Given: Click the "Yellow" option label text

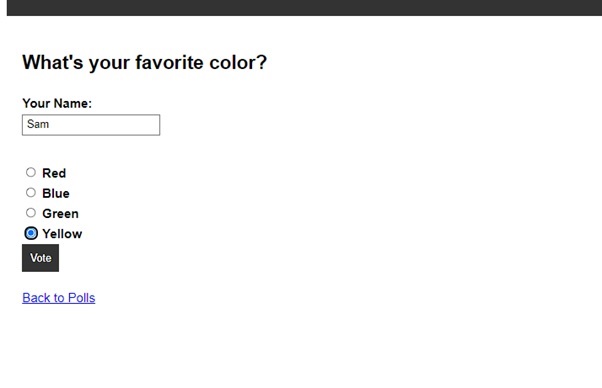Looking at the screenshot, I should (62, 234).
